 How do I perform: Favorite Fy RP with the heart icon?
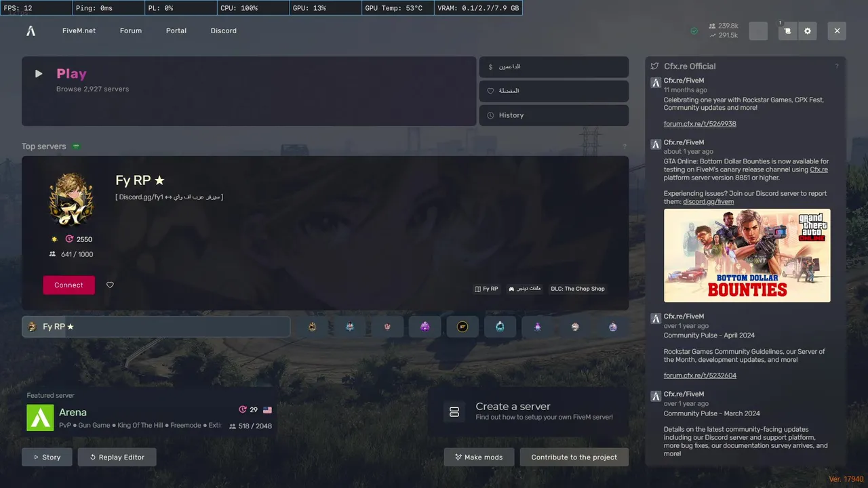click(110, 285)
